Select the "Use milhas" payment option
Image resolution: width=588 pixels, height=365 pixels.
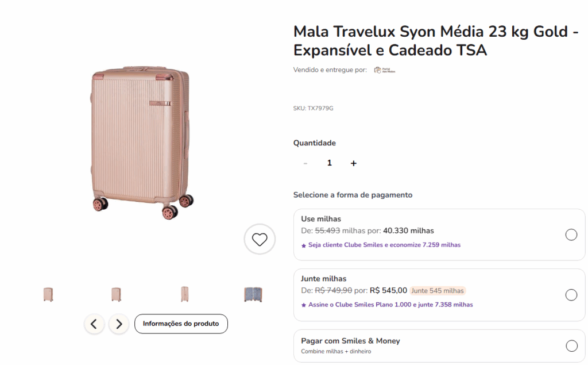coord(571,235)
